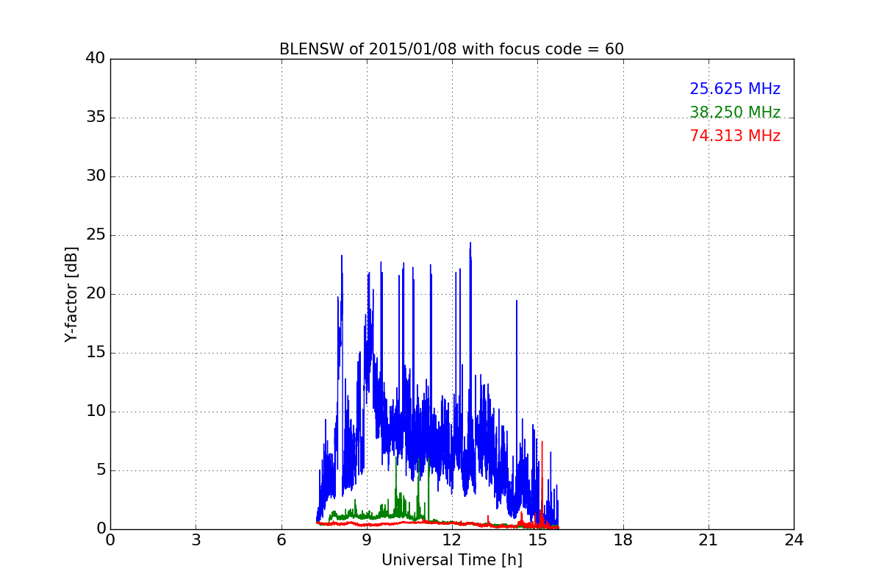This screenshot has height=588, width=882.
Task: Select the blue '25.625 MHz' legend label
Action: 735,89
